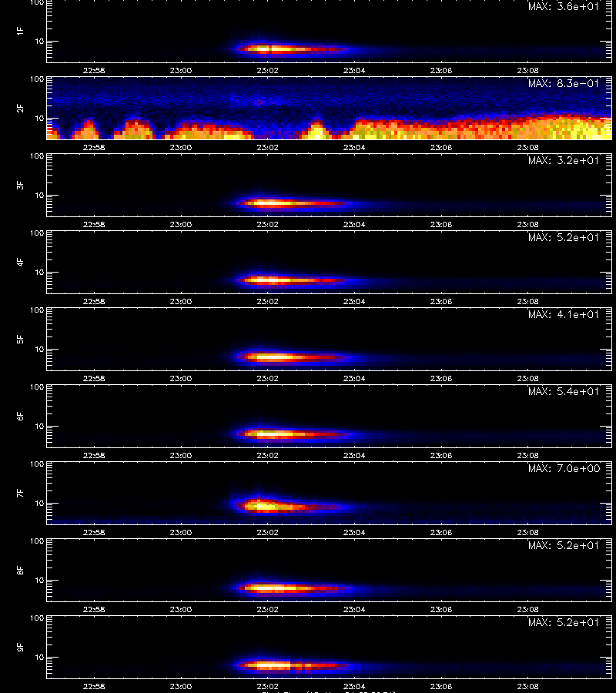Click the "10" y-axis label of panel 2F

40,119
